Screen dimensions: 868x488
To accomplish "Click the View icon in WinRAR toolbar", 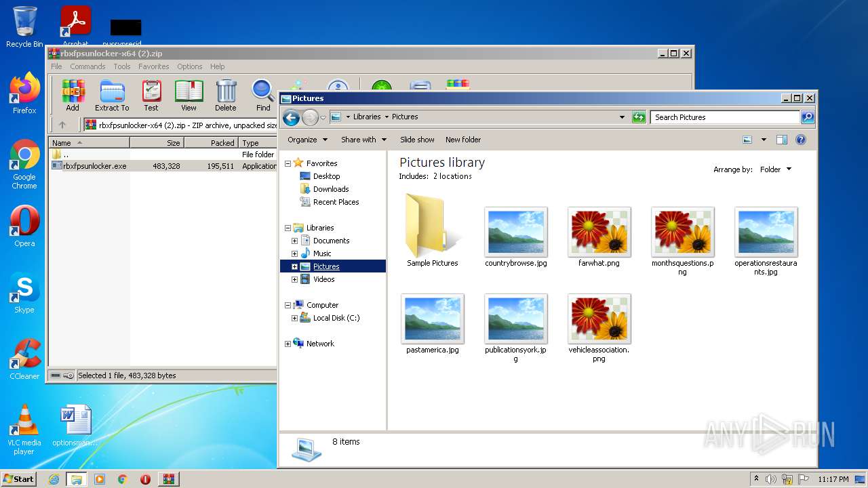I will pos(189,95).
